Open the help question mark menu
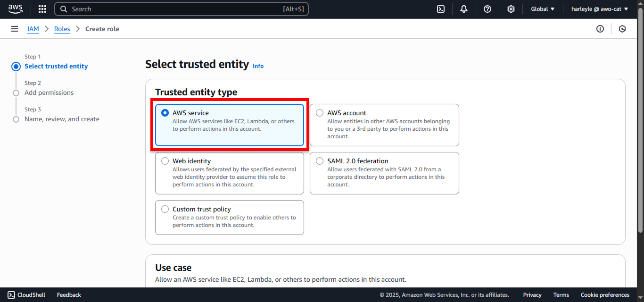Screen dimensions: 644x302 487,9
